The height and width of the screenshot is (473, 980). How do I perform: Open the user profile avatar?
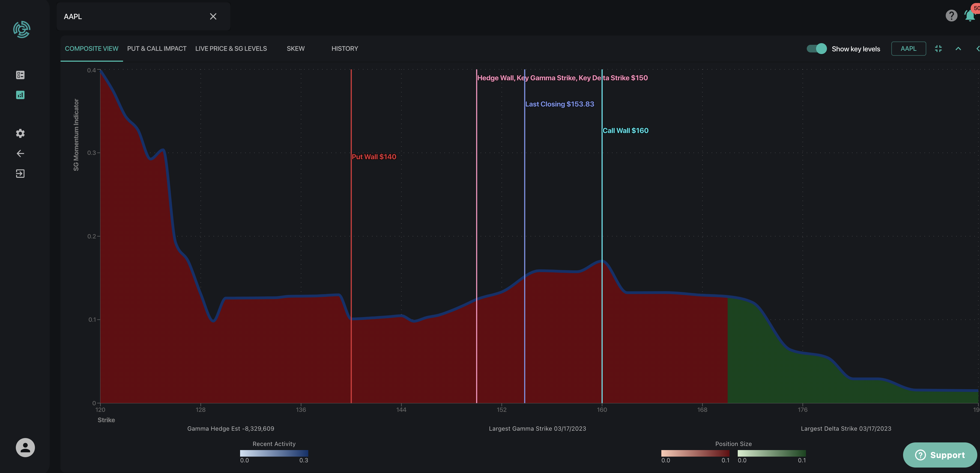click(x=25, y=448)
